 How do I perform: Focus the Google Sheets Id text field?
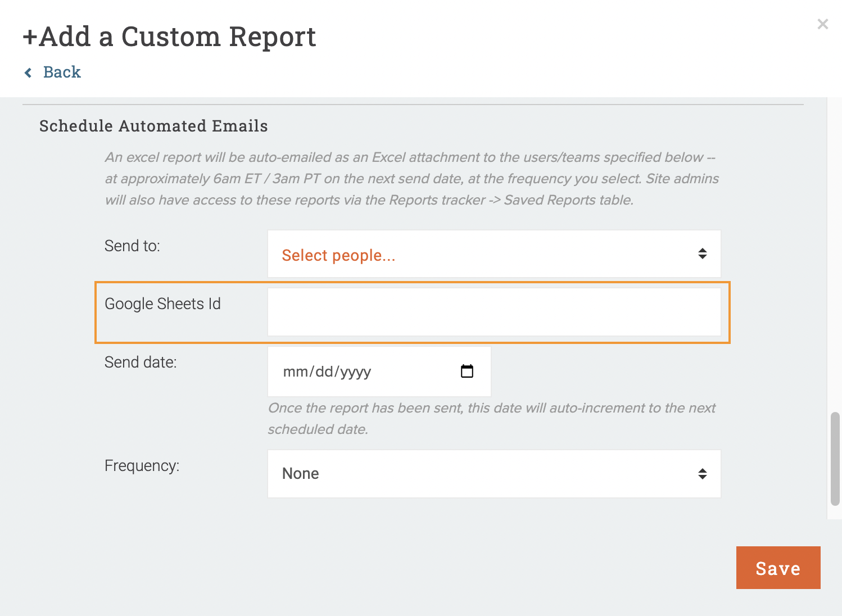point(494,312)
